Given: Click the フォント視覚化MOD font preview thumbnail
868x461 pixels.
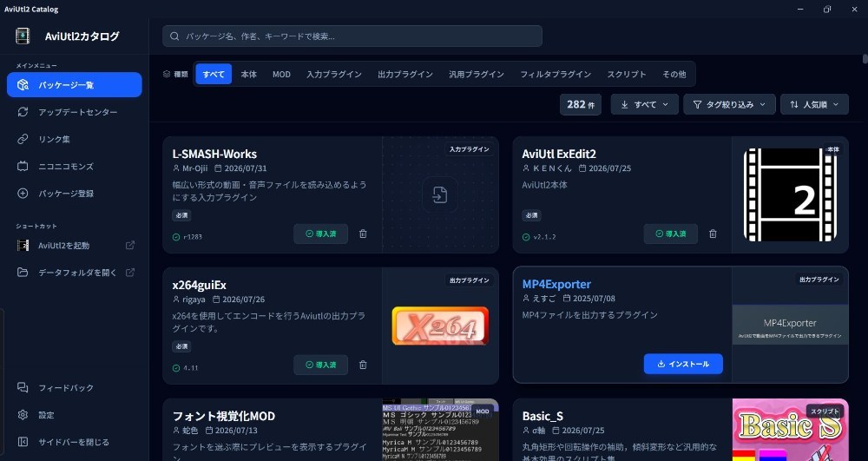Looking at the screenshot, I should point(440,430).
